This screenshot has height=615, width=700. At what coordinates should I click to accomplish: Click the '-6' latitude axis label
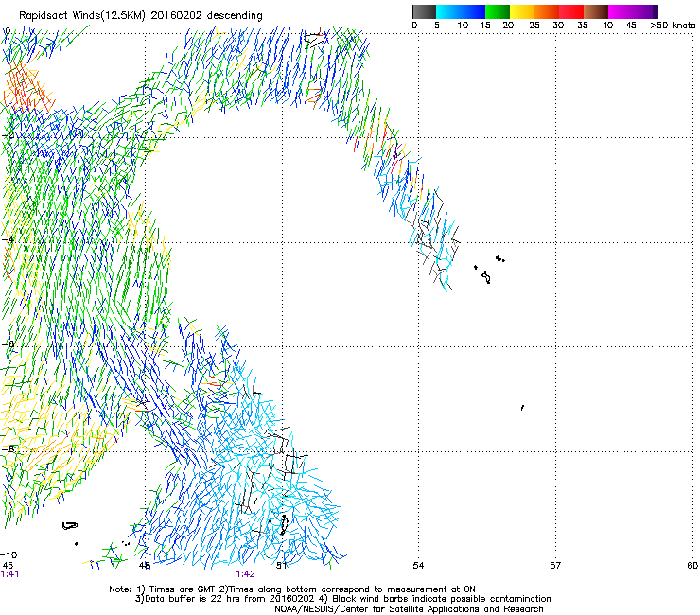tap(8, 344)
